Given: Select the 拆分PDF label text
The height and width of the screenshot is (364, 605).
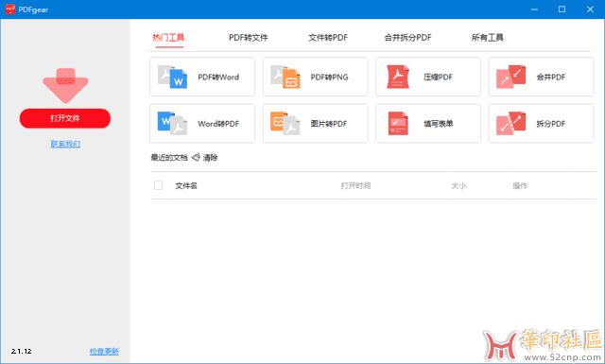Looking at the screenshot, I should [x=551, y=124].
